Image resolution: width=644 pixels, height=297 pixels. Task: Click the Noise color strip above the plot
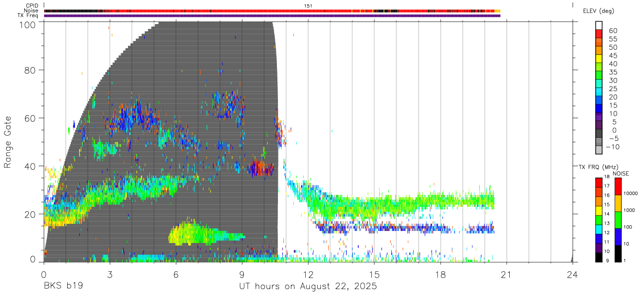click(x=272, y=10)
